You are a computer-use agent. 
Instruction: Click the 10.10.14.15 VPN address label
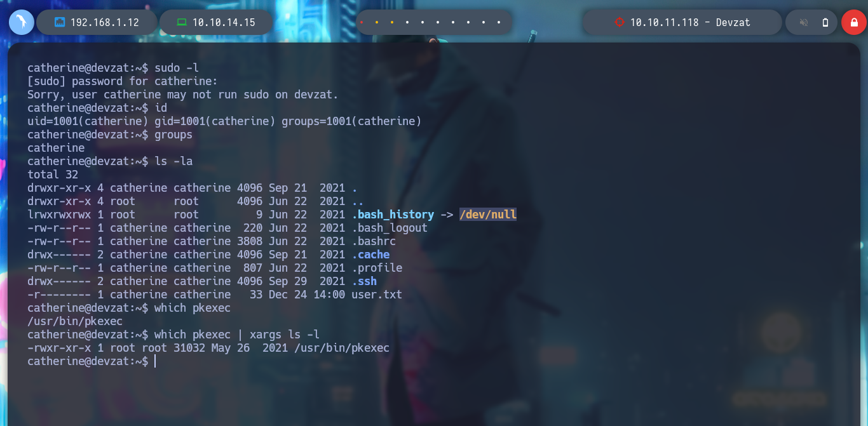224,22
